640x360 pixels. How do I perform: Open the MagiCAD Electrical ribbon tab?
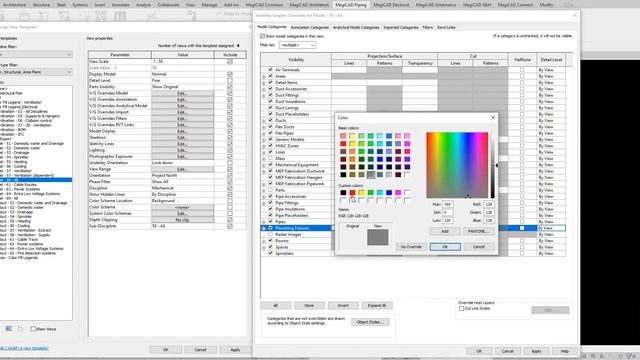pyautogui.click(x=391, y=5)
